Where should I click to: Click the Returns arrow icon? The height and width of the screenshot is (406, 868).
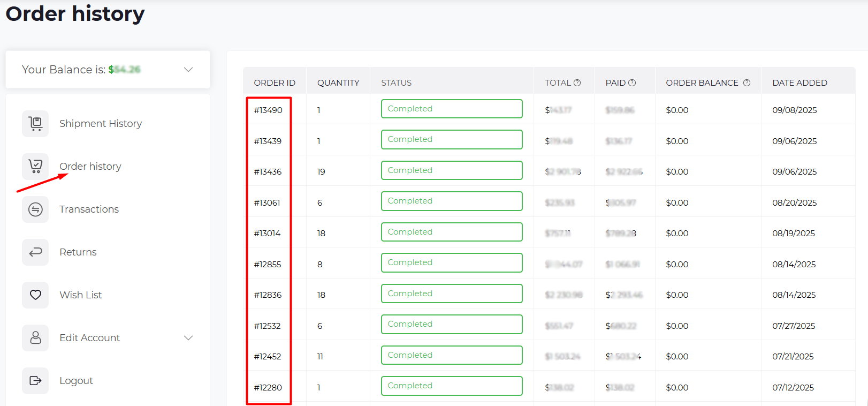pyautogui.click(x=35, y=252)
